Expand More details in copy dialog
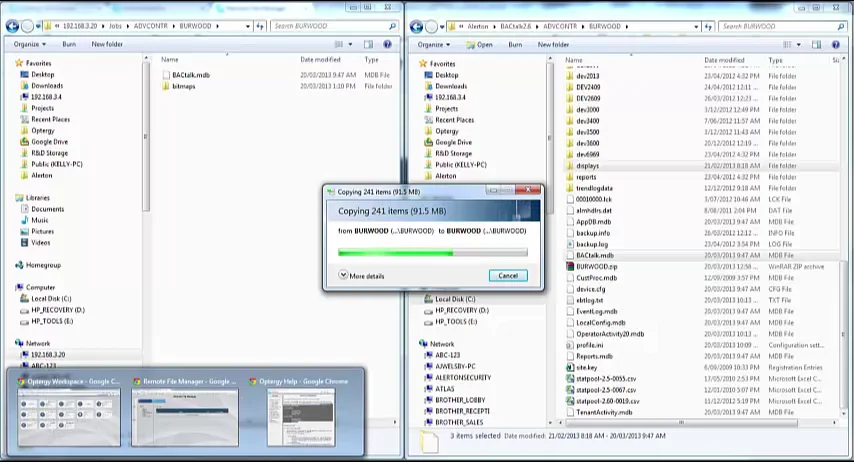 coord(361,276)
